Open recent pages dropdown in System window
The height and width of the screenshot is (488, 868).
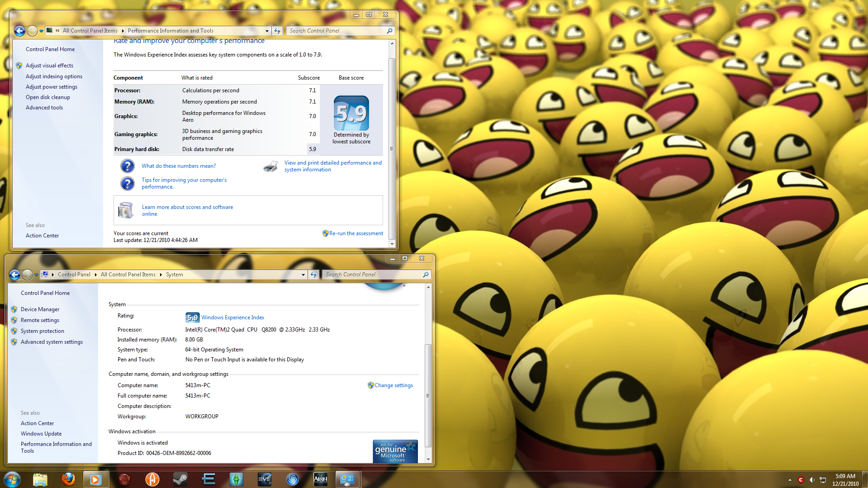pos(36,275)
